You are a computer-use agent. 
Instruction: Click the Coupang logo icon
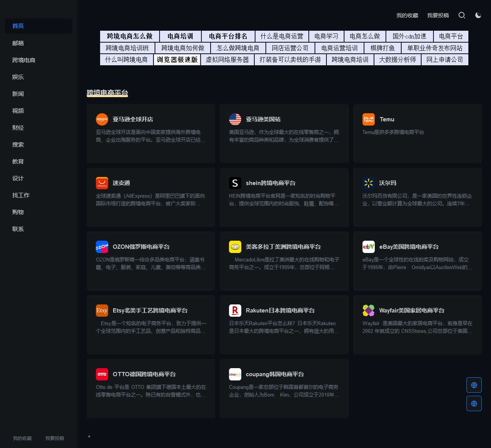(235, 374)
